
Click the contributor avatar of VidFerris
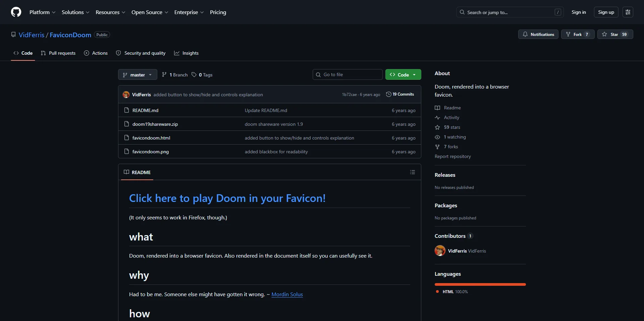click(440, 251)
